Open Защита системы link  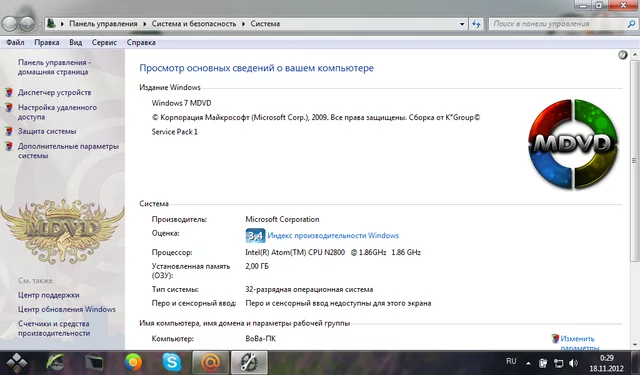pos(47,131)
